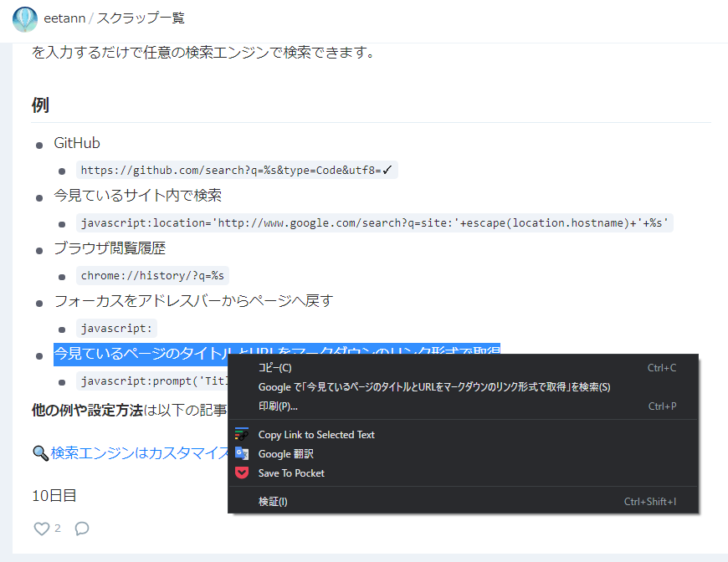The width and height of the screenshot is (728, 562).
Task: Click Copy Link to Selected Text icon
Action: pos(242,434)
